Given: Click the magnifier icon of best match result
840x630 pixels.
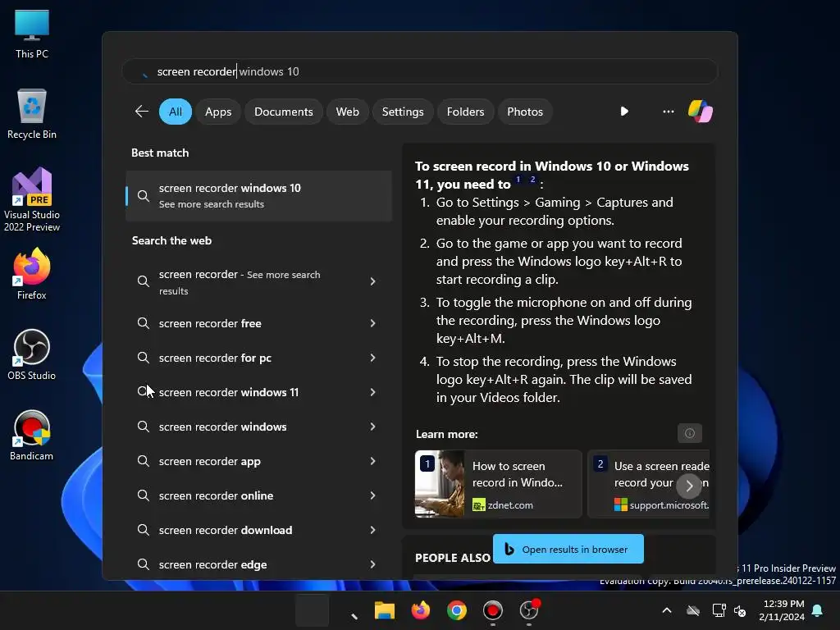Looking at the screenshot, I should [143, 196].
